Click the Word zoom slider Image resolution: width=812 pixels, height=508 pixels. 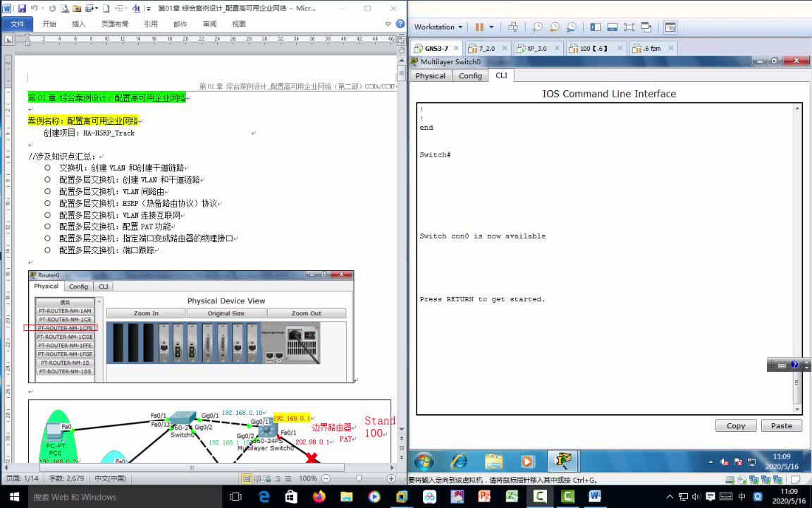pos(358,478)
